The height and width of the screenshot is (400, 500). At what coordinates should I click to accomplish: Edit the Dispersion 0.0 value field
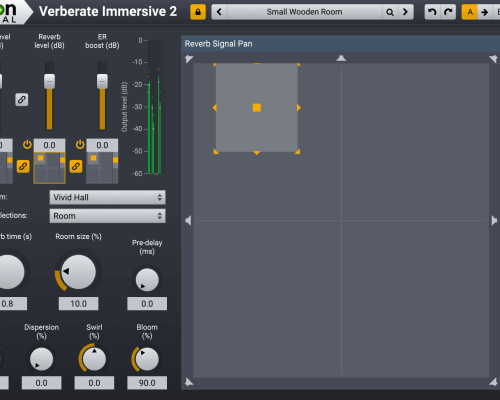point(41,383)
